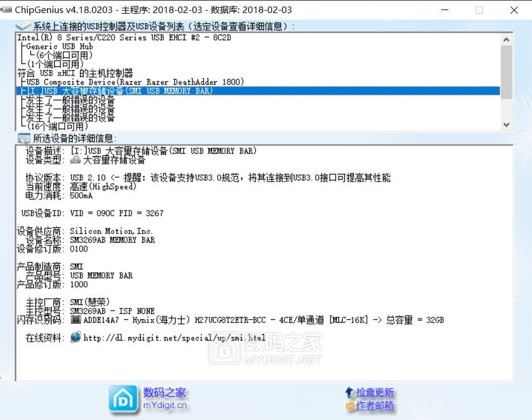Screen dimensions: 532x420
Task: Click the 1000 product revision value
Action: [79, 284]
